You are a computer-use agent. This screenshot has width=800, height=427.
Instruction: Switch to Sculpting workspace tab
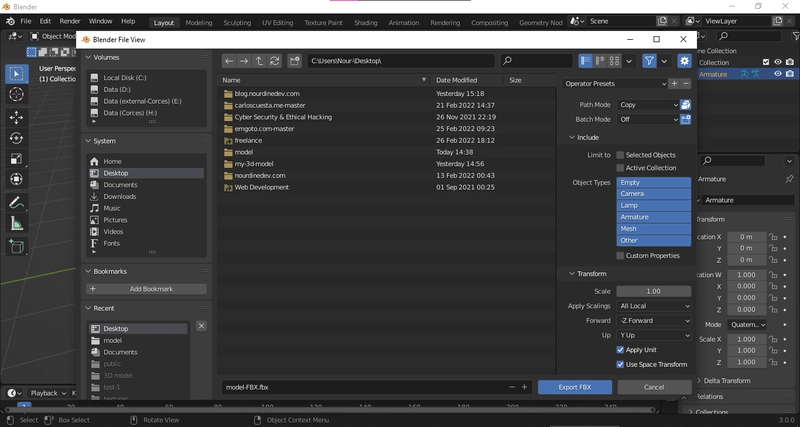(237, 23)
